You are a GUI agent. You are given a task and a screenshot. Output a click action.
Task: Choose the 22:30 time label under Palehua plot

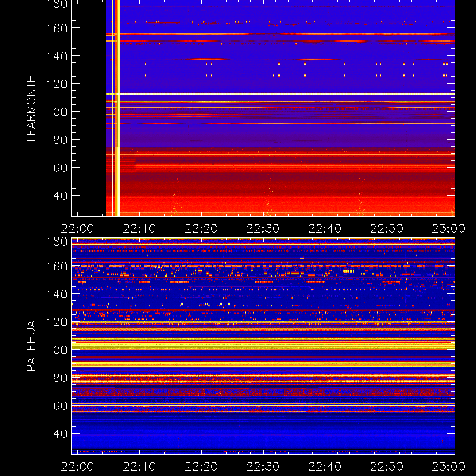[x=263, y=466]
